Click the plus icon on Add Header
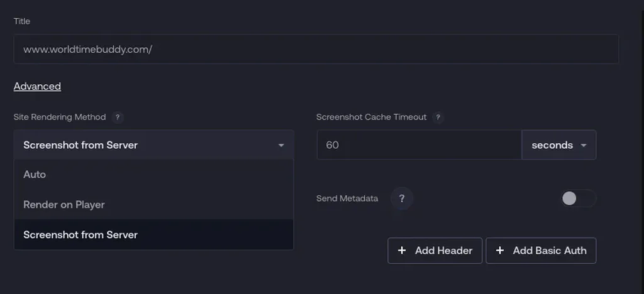Image resolution: width=644 pixels, height=294 pixels. pos(402,251)
